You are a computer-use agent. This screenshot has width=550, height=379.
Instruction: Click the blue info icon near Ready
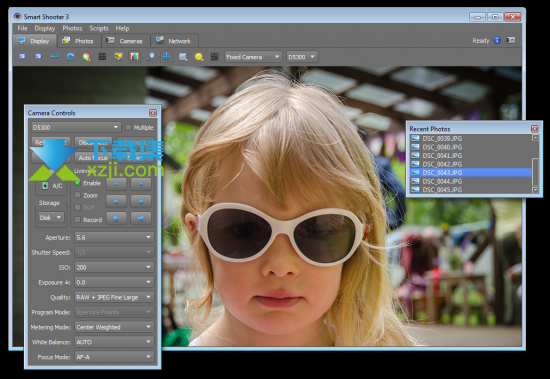click(x=497, y=40)
